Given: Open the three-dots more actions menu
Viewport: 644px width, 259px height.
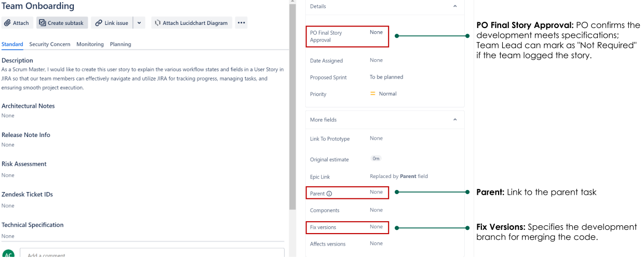Looking at the screenshot, I should [x=240, y=23].
